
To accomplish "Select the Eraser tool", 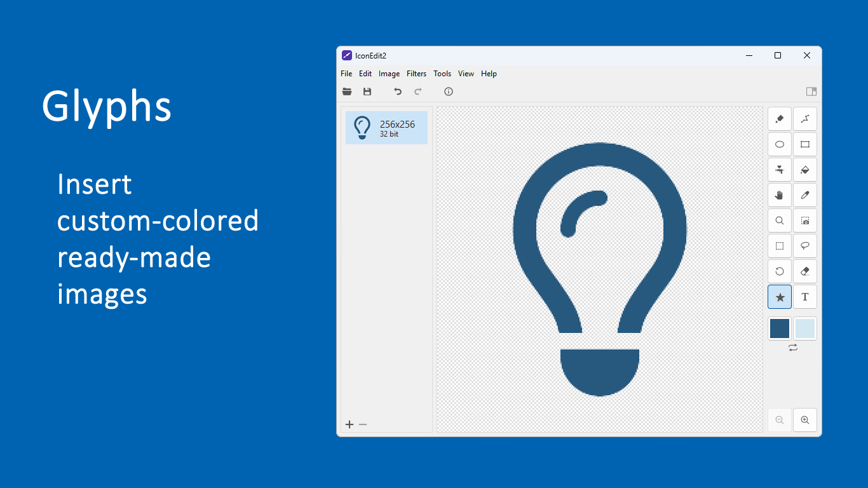I will pos(805,271).
